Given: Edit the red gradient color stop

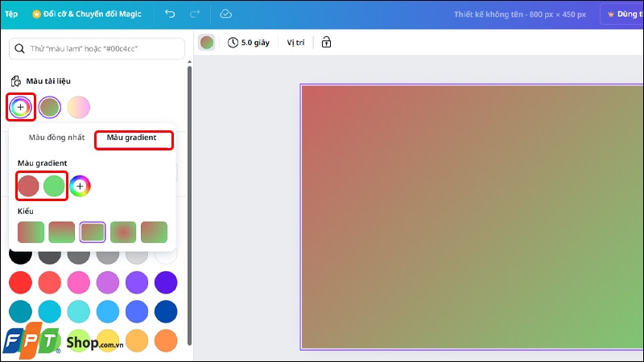Looking at the screenshot, I should point(28,186).
